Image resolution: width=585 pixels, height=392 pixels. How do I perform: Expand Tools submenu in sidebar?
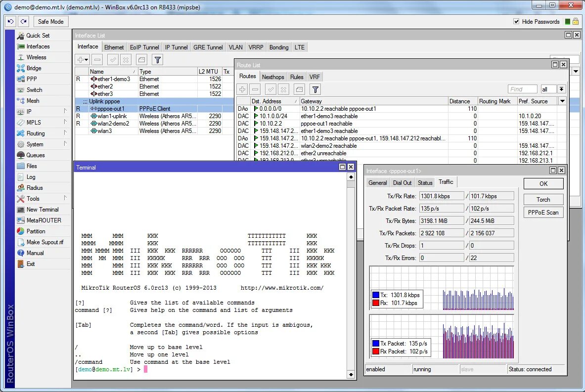pos(65,198)
